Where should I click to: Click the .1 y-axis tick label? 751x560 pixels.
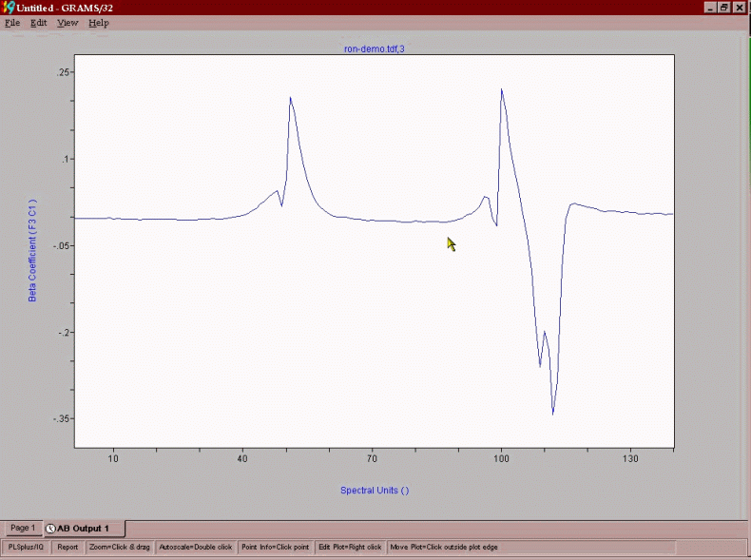[66, 159]
